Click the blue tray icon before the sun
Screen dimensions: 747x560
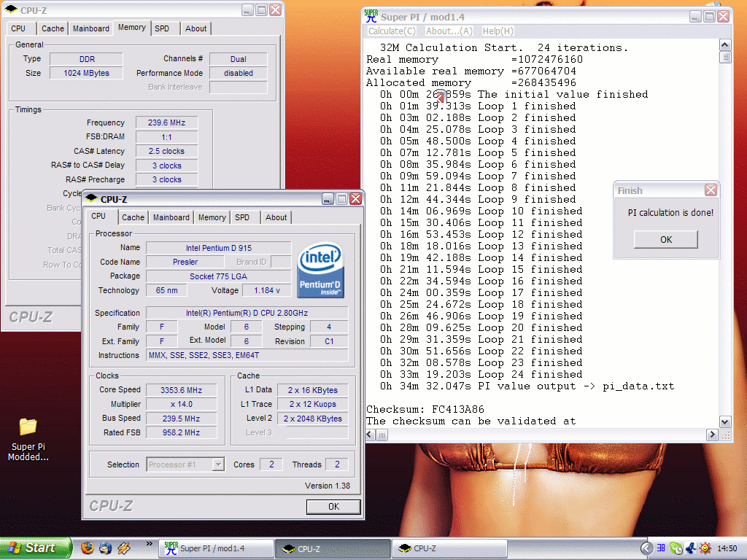pos(691,548)
